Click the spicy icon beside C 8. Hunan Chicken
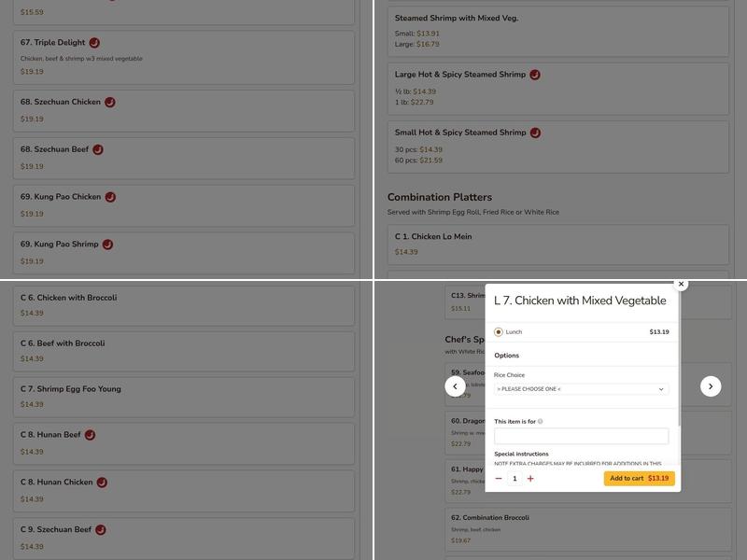Screen dimensions: 747x560 point(102,483)
